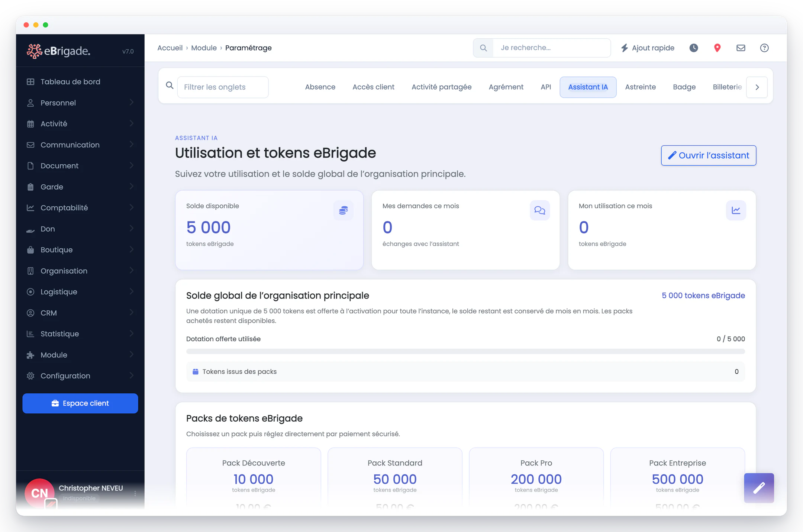Click the Configuration gear icon
This screenshot has height=532, width=803.
click(30, 376)
